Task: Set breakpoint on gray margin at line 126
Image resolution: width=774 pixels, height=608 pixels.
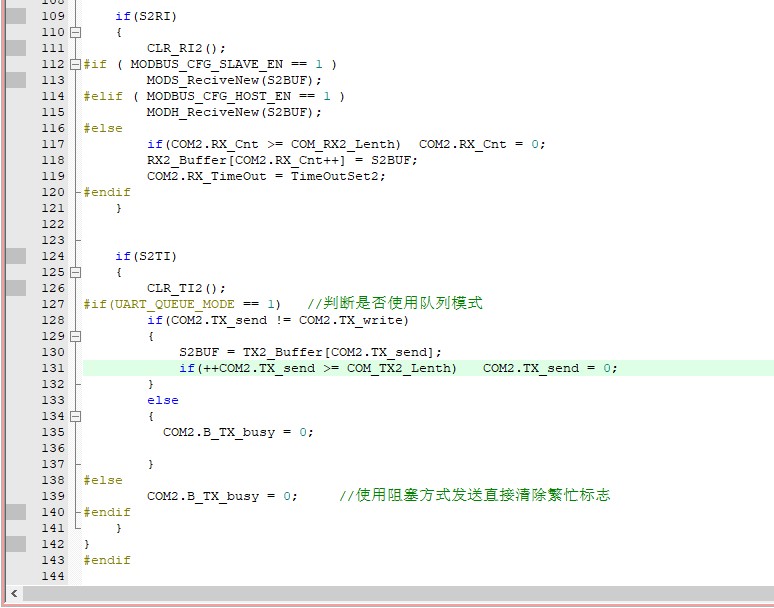Action: click(16, 288)
